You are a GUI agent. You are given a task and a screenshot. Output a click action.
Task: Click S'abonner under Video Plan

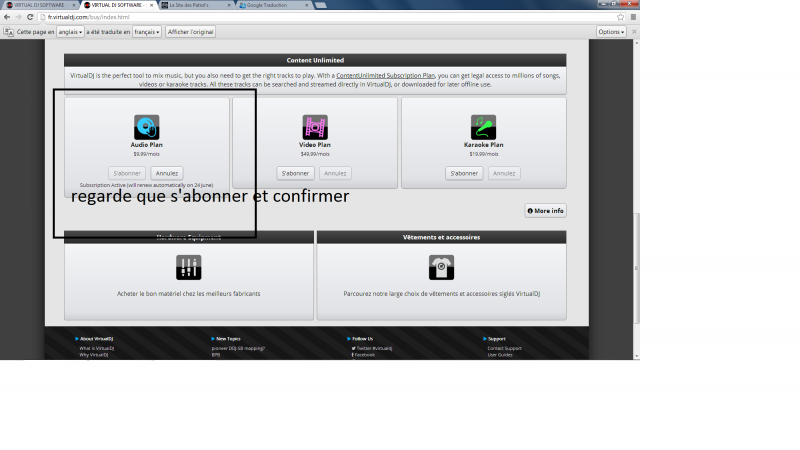click(295, 173)
